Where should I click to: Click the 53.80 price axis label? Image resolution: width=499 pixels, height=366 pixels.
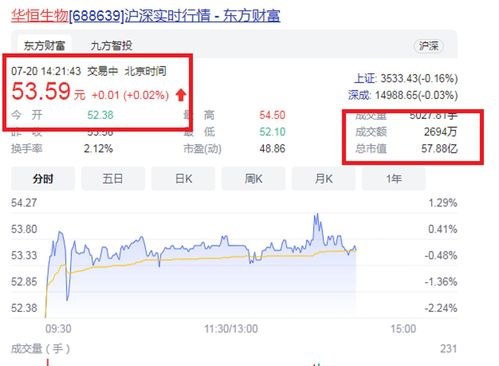point(24,229)
